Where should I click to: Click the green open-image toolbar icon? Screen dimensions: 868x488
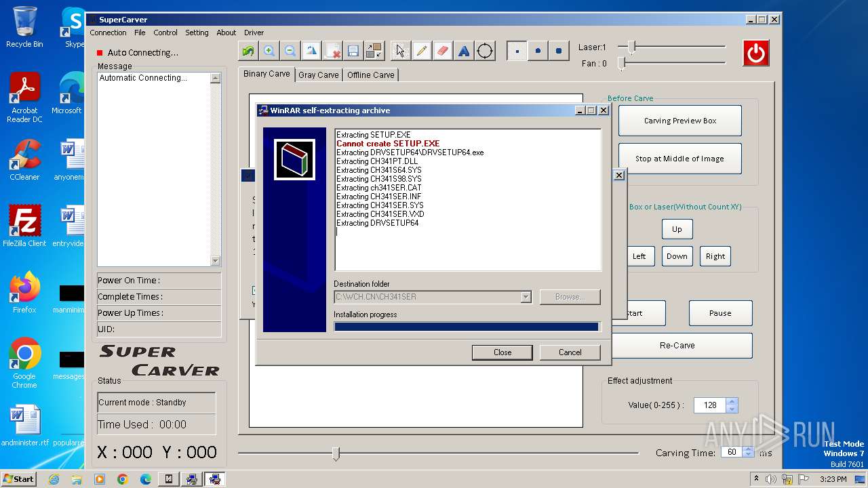[248, 51]
